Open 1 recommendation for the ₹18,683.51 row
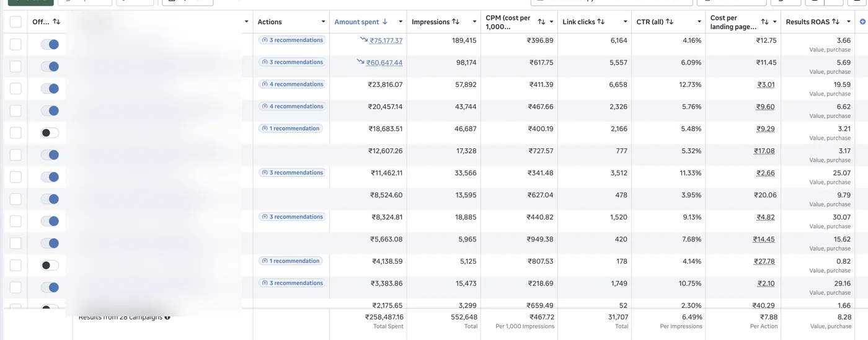868x340 pixels. point(290,128)
